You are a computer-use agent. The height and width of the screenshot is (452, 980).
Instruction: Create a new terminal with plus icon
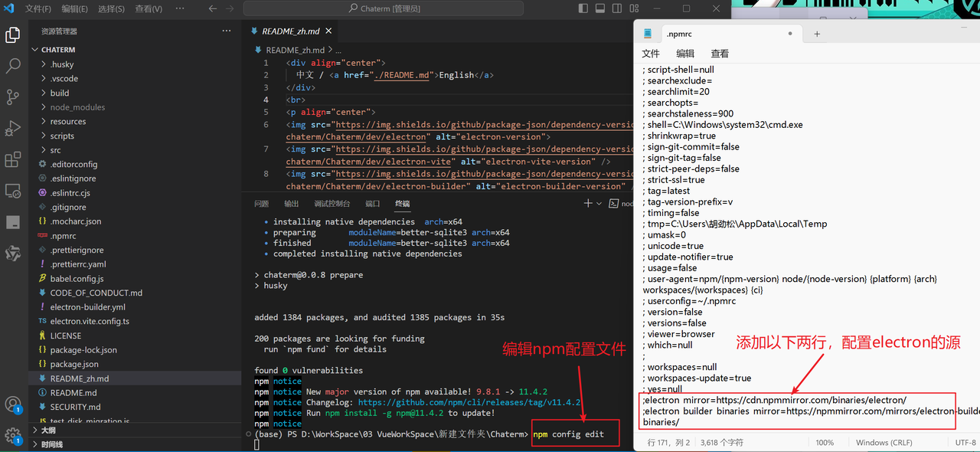tap(587, 204)
